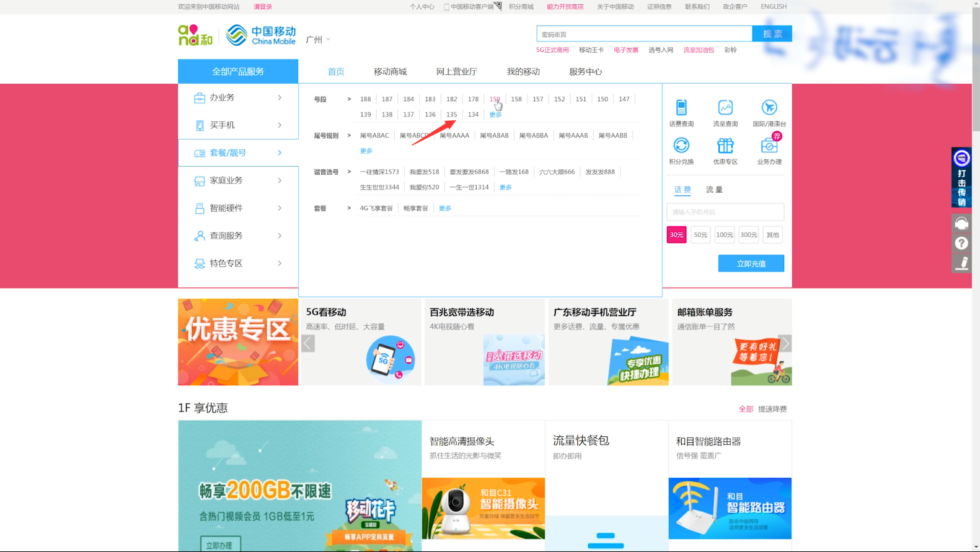Click the 立即充值 recharge button
Screen dimensions: 980x552
(x=751, y=263)
